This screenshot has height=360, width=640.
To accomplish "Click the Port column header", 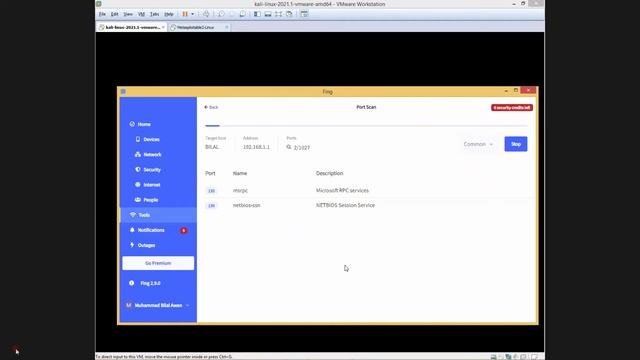I will [210, 173].
